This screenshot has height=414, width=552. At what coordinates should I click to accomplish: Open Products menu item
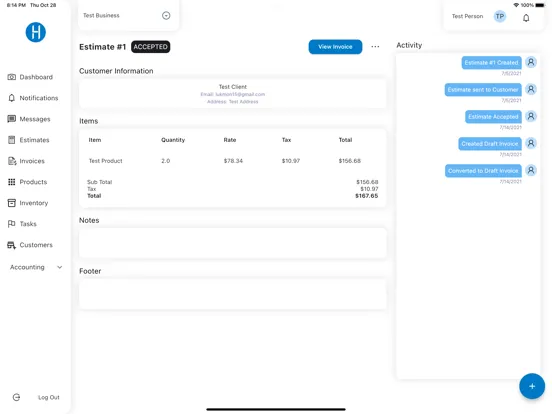pyautogui.click(x=33, y=182)
